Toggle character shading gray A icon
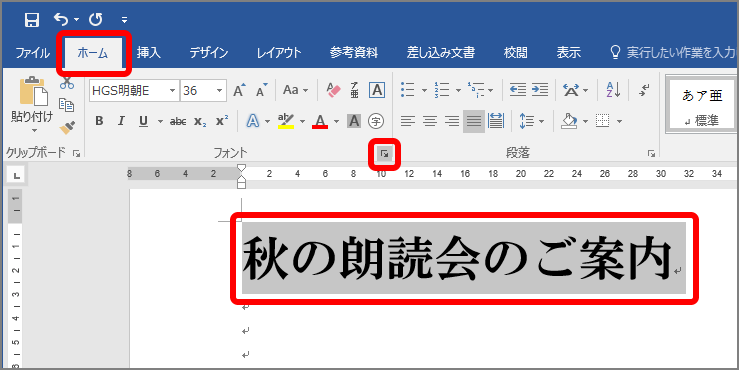This screenshot has width=739, height=370. click(x=354, y=121)
